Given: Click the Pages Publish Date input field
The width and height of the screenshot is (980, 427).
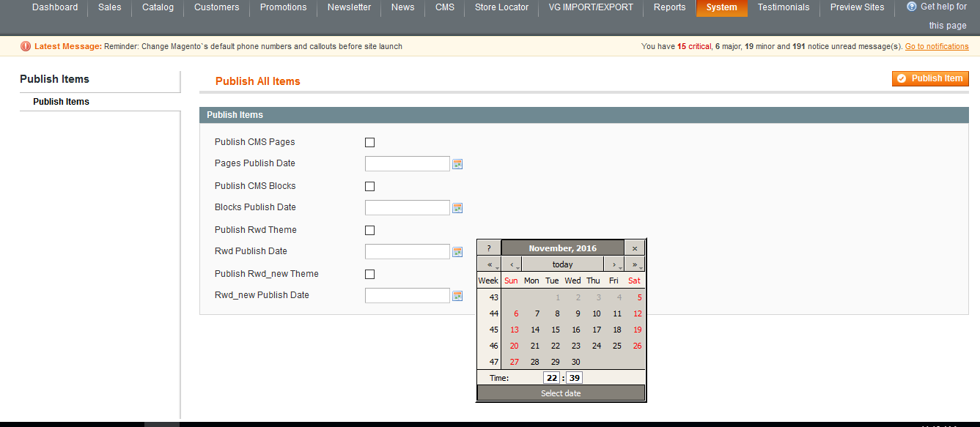Looking at the screenshot, I should click(x=407, y=164).
